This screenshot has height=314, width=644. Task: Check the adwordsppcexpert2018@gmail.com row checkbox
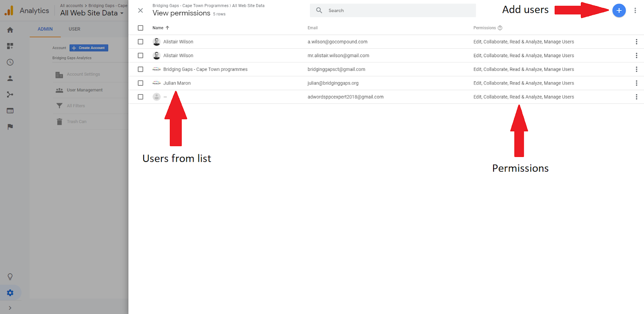point(140,97)
